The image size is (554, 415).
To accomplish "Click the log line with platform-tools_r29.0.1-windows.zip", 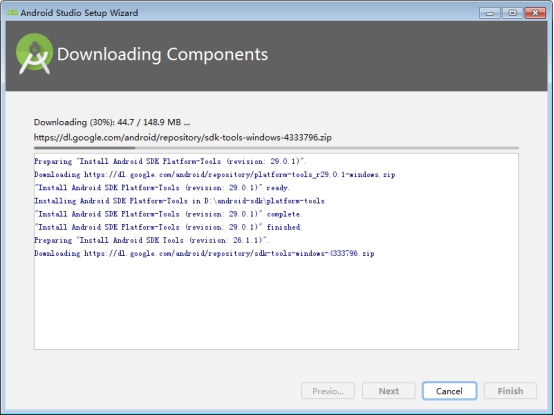I will pyautogui.click(x=214, y=174).
